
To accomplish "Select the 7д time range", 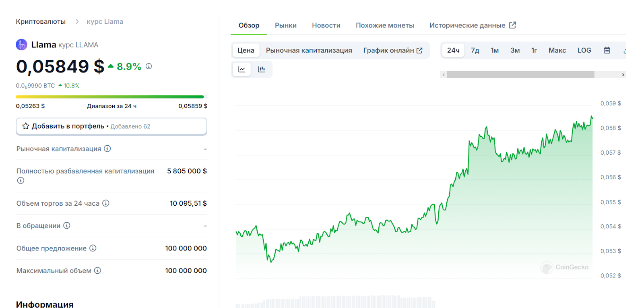I will (475, 50).
